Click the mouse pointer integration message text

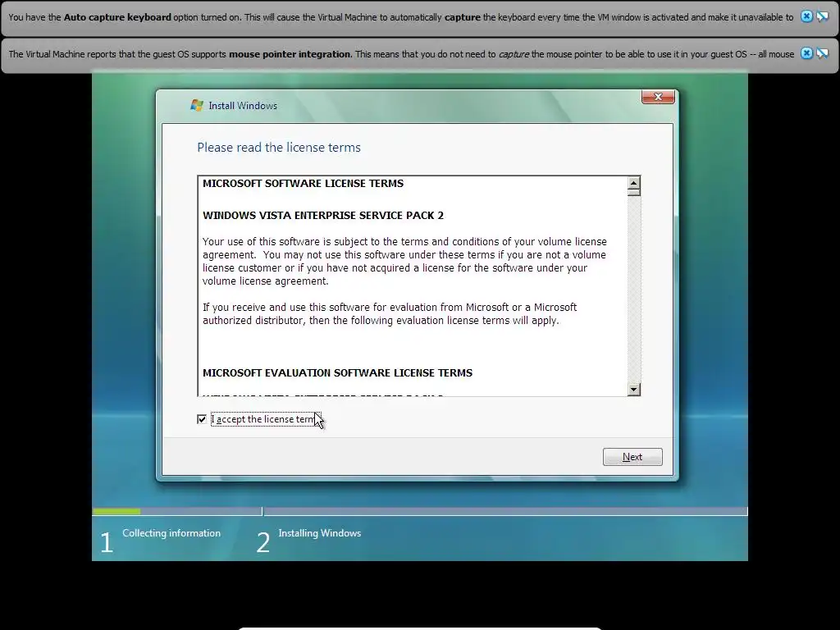[x=401, y=54]
